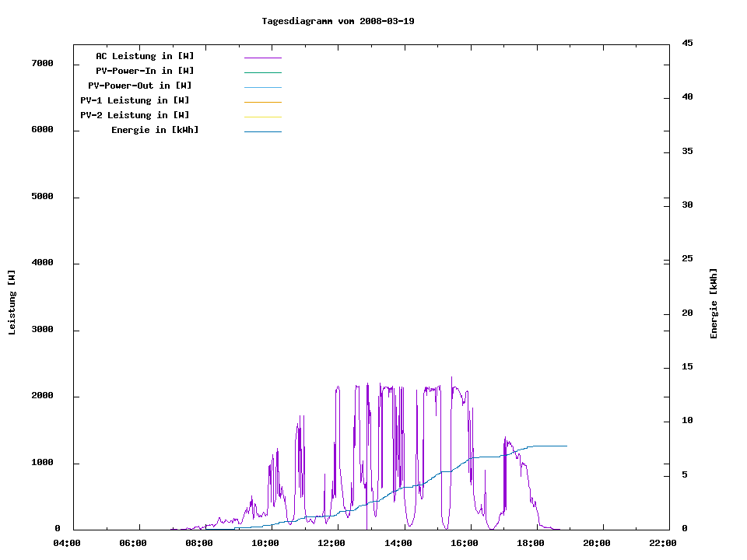Click the gray PV-1 Leistung legend line sample
Image resolution: width=747 pixels, height=560 pixels.
tap(262, 102)
